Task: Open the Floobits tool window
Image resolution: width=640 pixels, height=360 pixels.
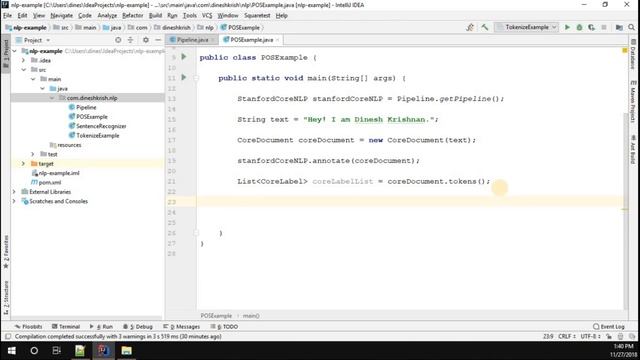Action: tap(28, 327)
